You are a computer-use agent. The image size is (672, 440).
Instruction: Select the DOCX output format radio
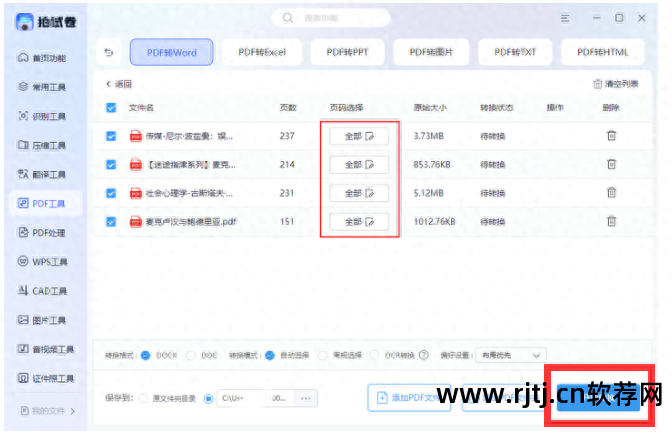point(146,355)
